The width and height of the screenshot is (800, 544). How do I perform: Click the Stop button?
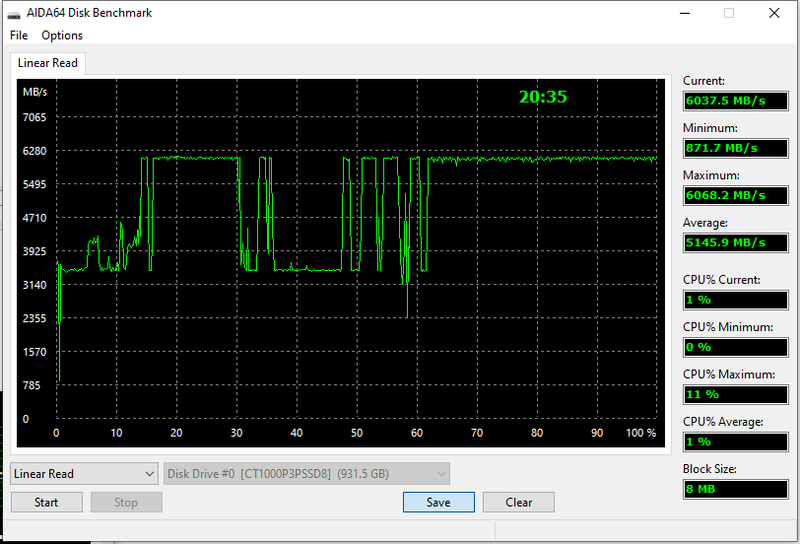126,502
